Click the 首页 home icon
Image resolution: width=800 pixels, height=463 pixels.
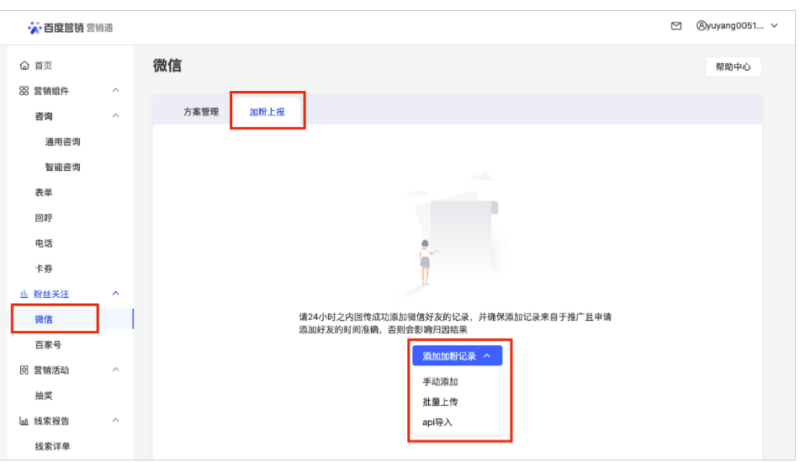(24, 65)
